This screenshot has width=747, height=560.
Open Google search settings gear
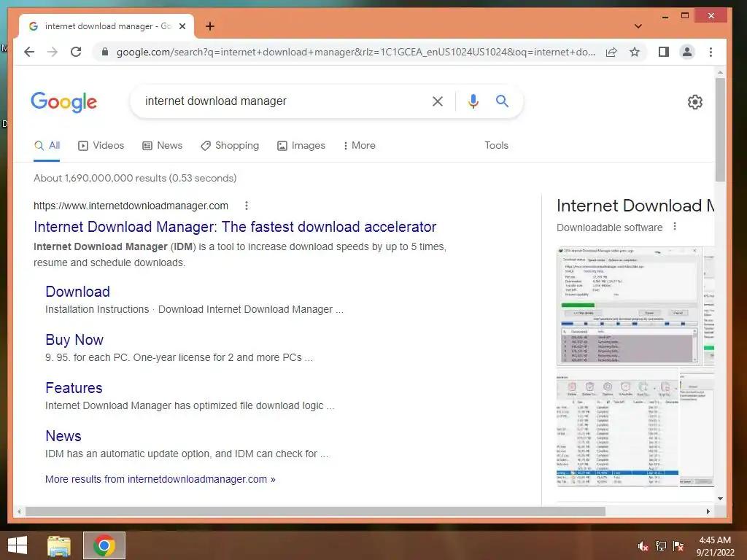695,102
